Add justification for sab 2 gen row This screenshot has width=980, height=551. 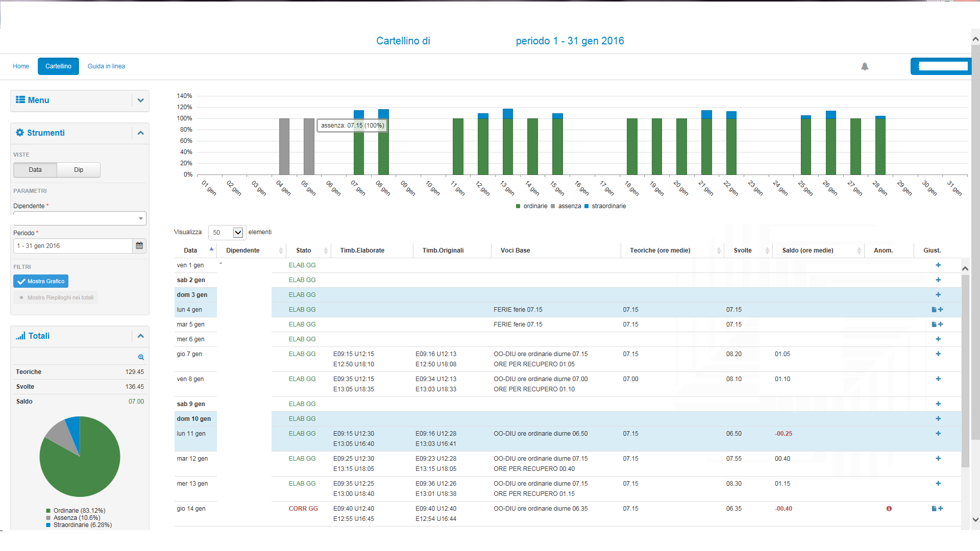coord(938,280)
